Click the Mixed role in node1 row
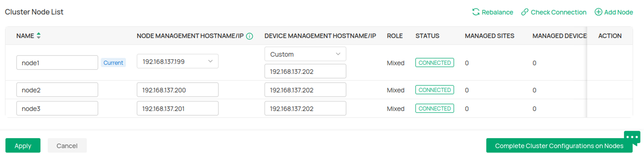This screenshot has height=154, width=644. coord(396,63)
